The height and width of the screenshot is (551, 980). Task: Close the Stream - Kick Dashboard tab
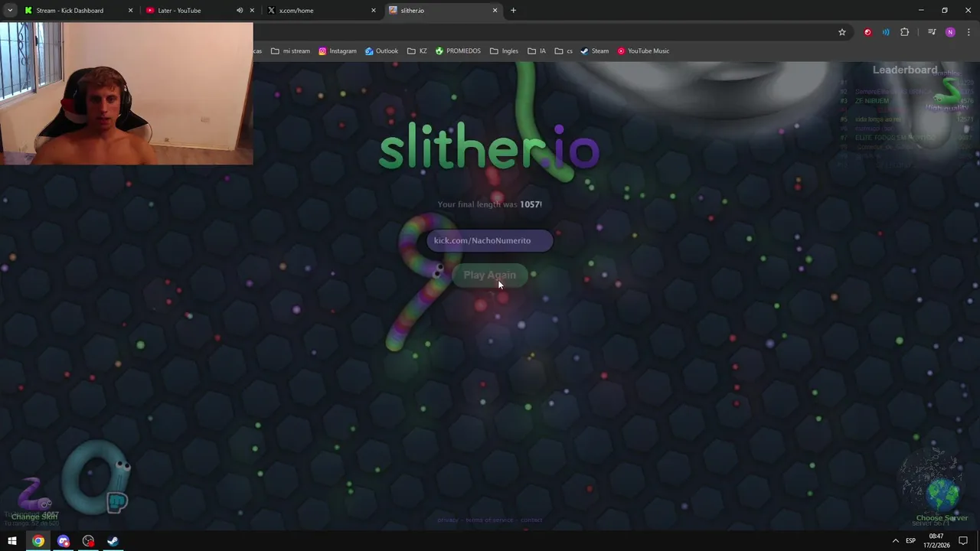[130, 11]
